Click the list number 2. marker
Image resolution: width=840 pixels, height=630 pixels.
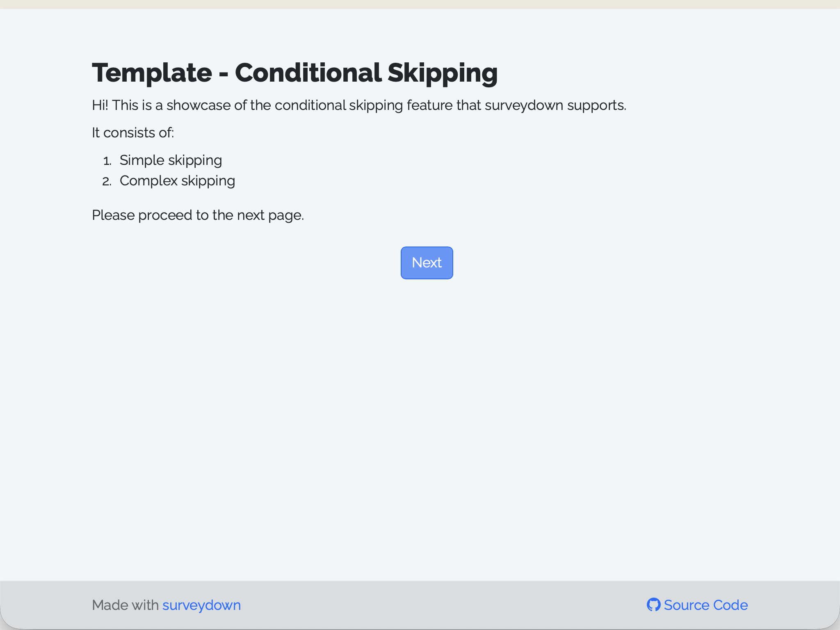pos(107,181)
